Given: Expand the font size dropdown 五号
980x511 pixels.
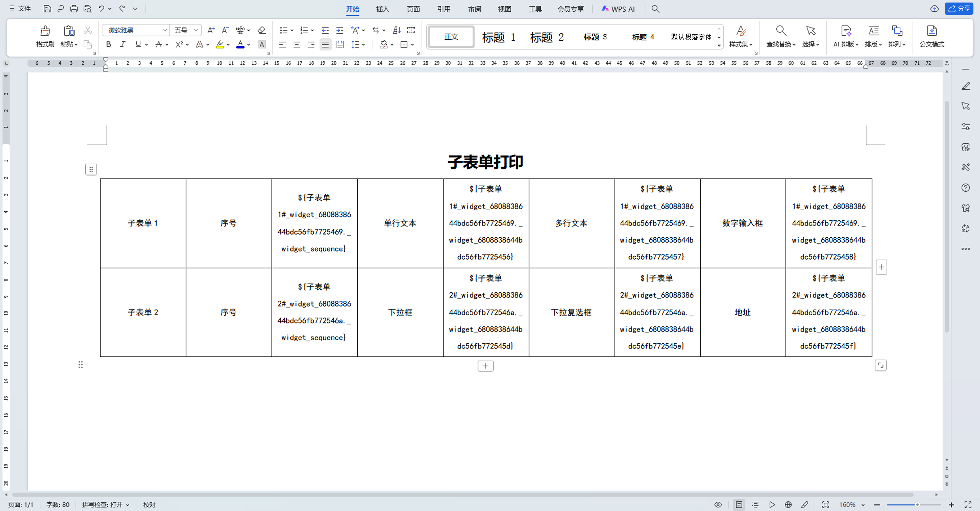Looking at the screenshot, I should 196,30.
